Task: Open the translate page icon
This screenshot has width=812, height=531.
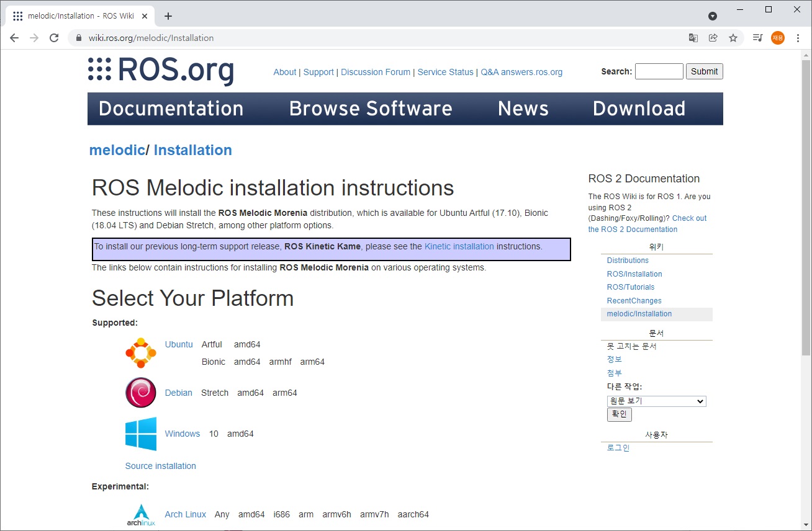Action: click(x=693, y=38)
